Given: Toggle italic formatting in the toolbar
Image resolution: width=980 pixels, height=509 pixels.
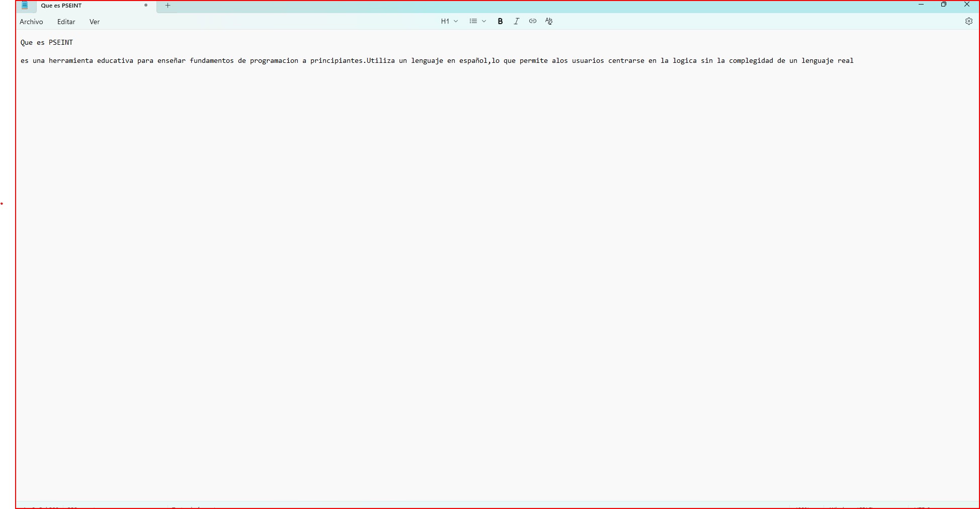Looking at the screenshot, I should click(516, 21).
